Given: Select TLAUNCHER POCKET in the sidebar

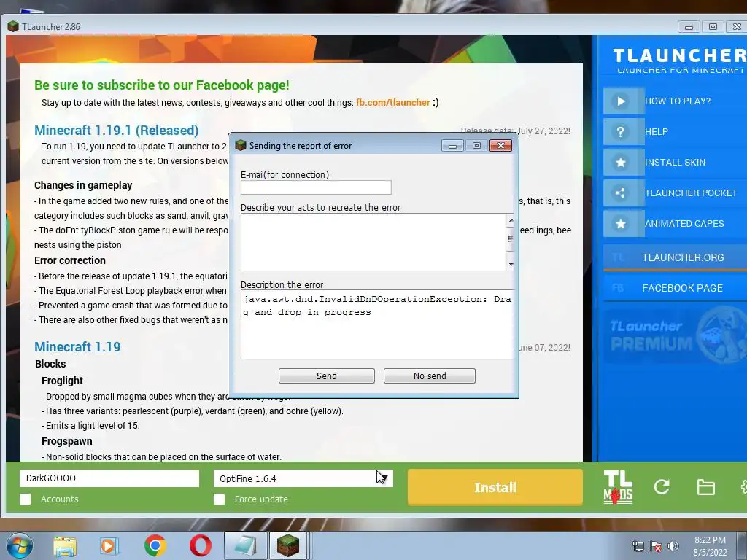Looking at the screenshot, I should pos(691,192).
